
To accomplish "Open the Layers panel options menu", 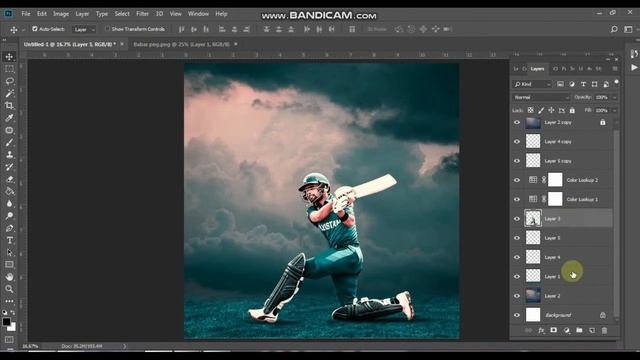I will coord(615,69).
